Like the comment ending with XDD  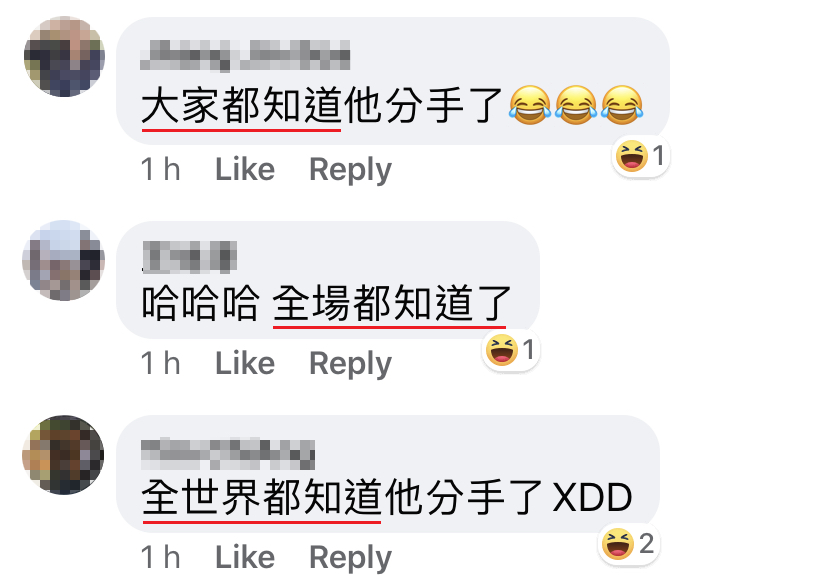pyautogui.click(x=245, y=557)
